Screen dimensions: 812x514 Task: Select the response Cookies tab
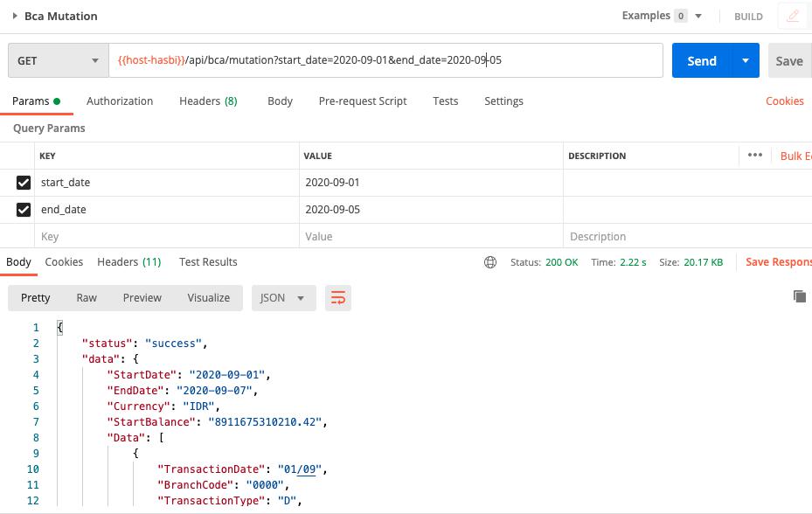coord(64,262)
